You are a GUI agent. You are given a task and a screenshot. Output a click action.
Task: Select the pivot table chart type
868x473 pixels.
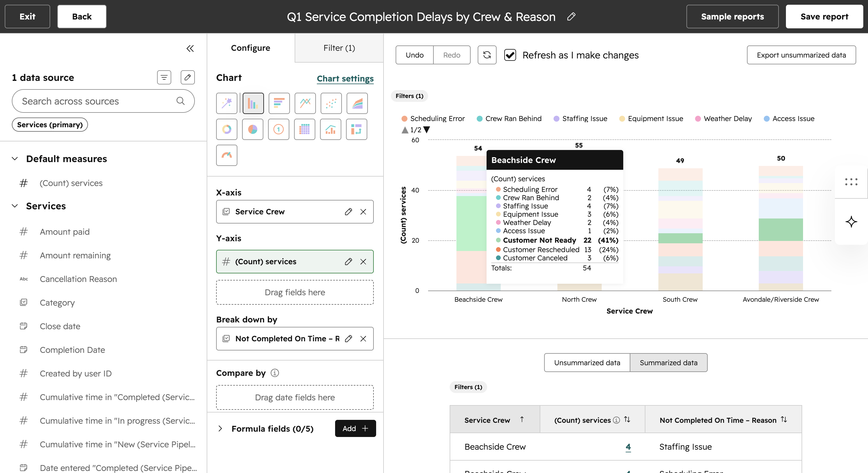point(357,129)
